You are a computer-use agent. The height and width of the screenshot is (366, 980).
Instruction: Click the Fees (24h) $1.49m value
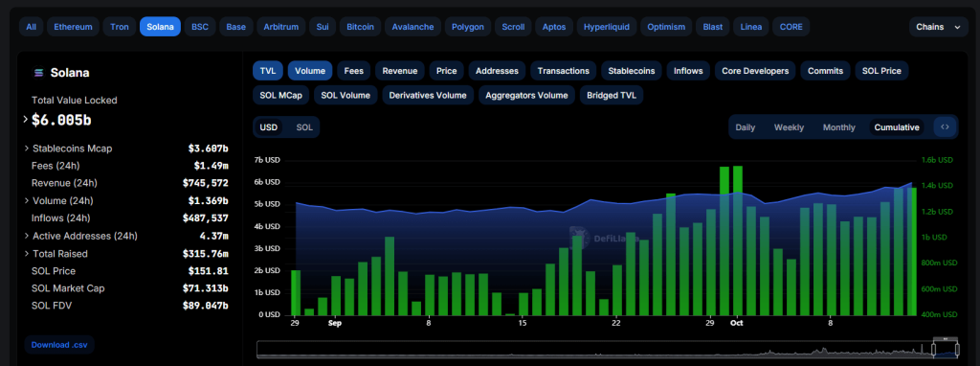pos(211,166)
